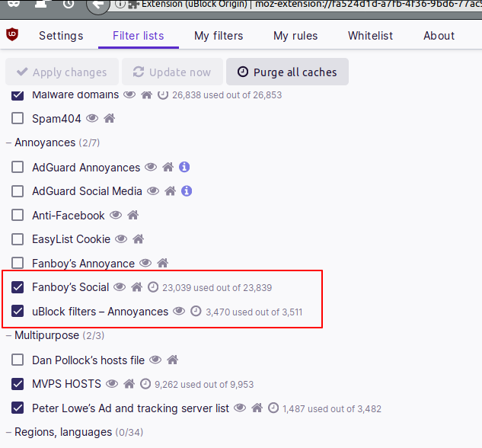
Task: Open the About tab
Action: [x=439, y=36]
